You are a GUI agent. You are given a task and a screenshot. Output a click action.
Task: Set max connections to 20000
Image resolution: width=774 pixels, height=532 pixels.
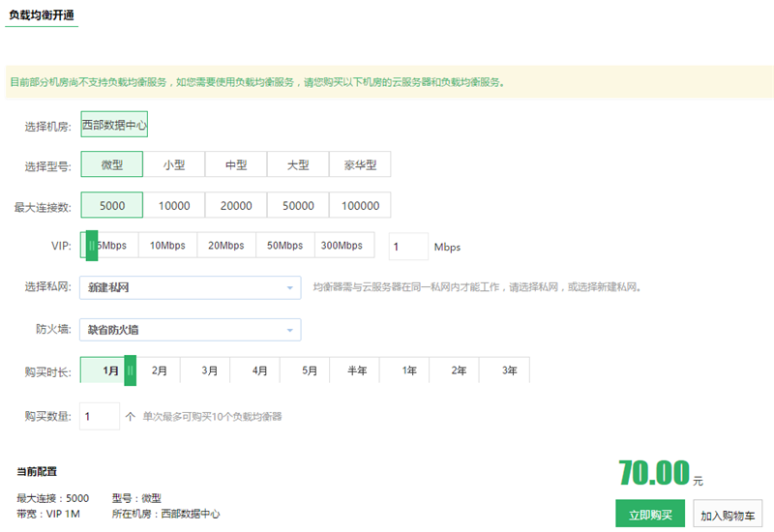pos(236,205)
